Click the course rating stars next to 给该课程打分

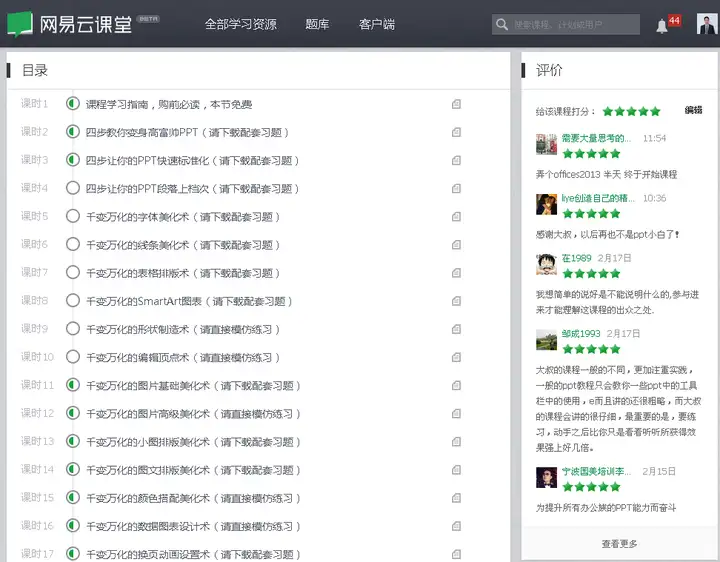[631, 111]
